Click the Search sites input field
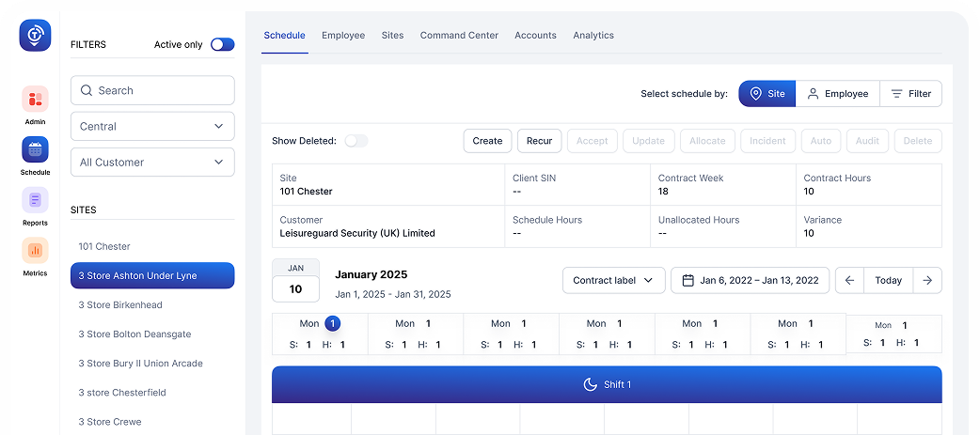Viewport: 980px width, 435px height. (152, 90)
